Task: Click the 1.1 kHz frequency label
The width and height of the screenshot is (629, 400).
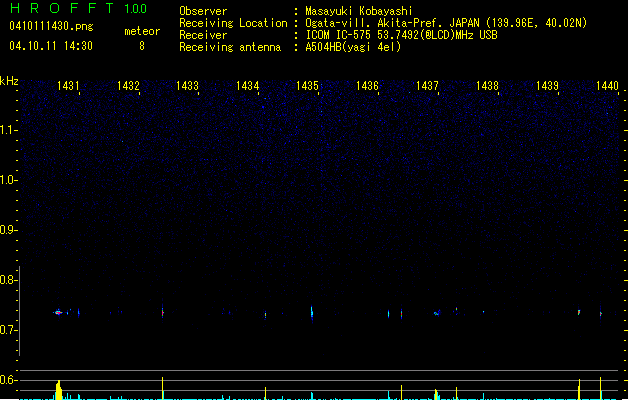Action: [x=8, y=130]
